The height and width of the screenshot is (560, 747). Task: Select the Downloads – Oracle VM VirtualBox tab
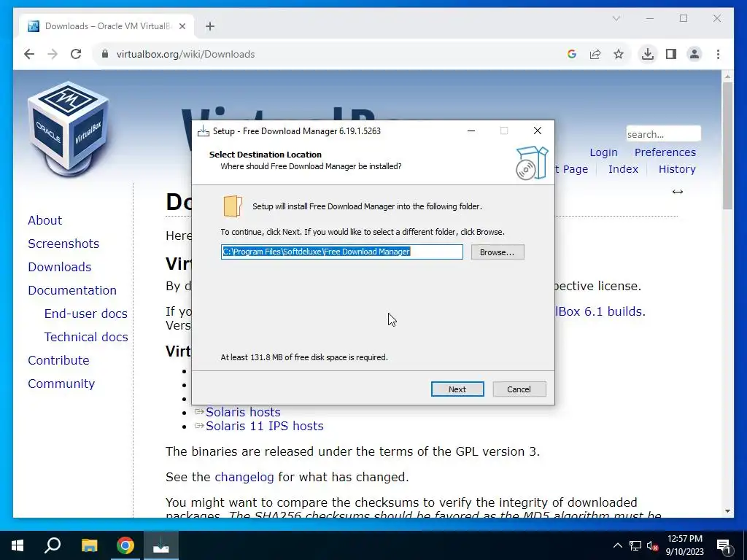click(107, 26)
